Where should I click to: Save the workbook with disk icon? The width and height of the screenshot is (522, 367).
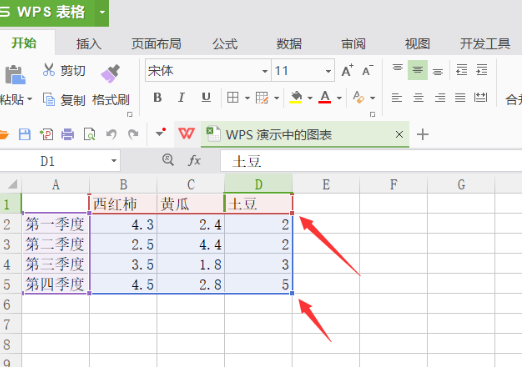[x=24, y=135]
